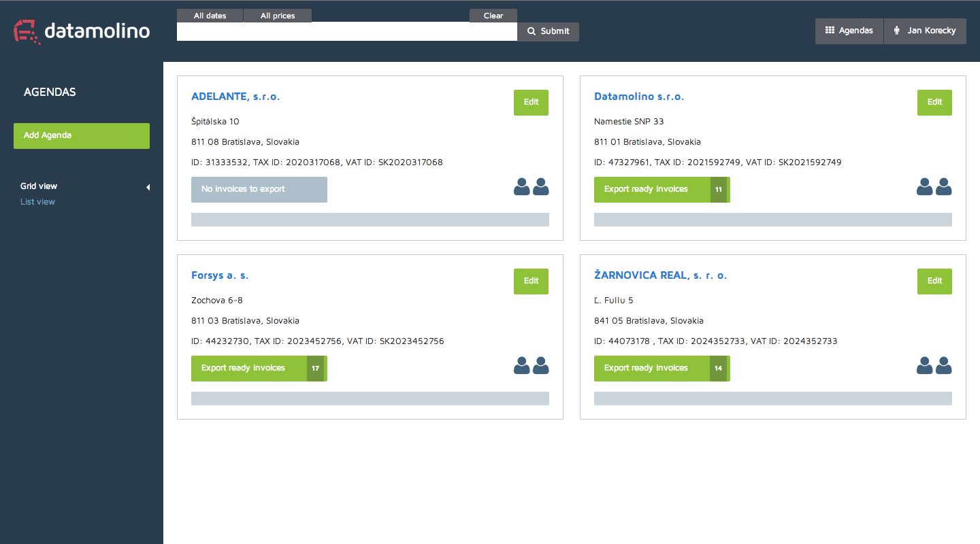Edit the ADELANTE, s.r.o. agenda
The height and width of the screenshot is (544, 980).
point(531,102)
